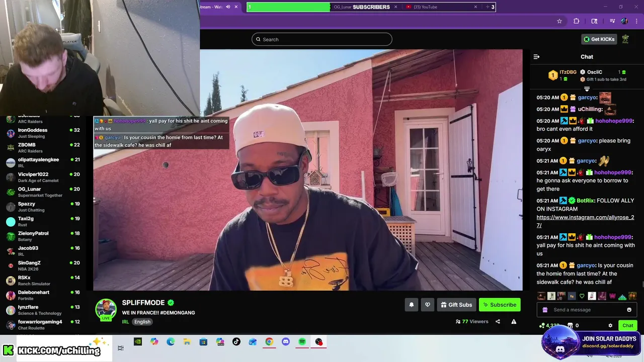Open IronGoddess channel in sidebar
The width and height of the screenshot is (644, 362).
click(x=43, y=133)
